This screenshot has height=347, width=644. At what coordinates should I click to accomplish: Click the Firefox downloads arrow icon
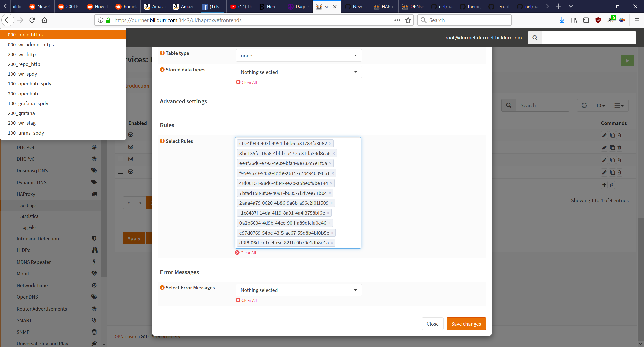click(562, 20)
